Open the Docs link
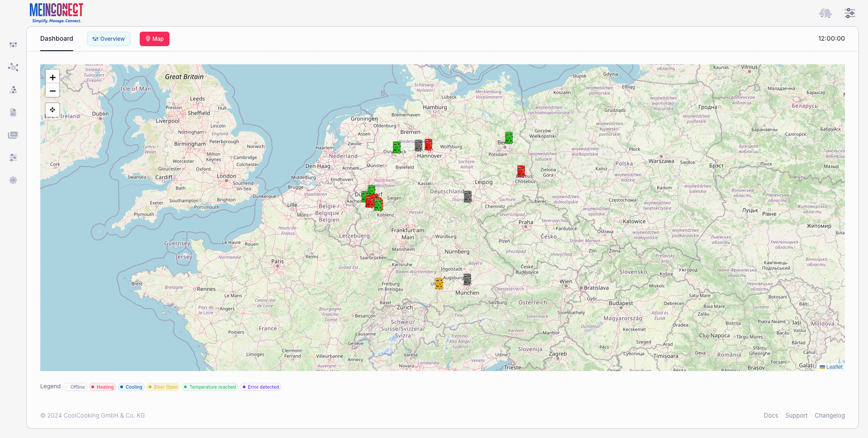The width and height of the screenshot is (868, 438). 771,415
